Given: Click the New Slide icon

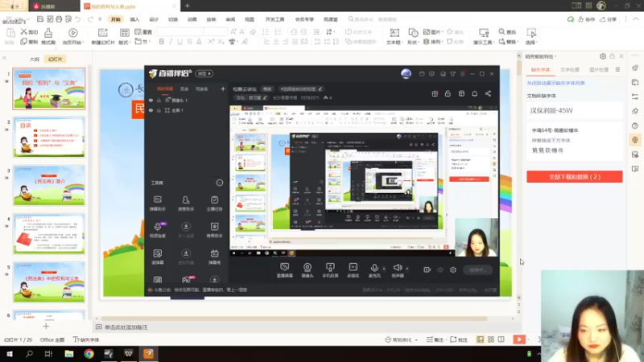Looking at the screenshot, I should (103, 33).
